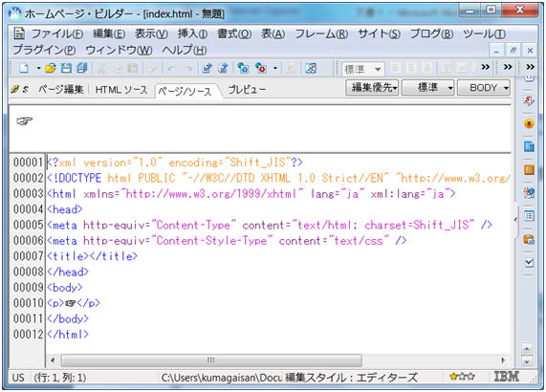Open the dropdown arrow next to red browser icon
546x392 pixels.
pyautogui.click(x=275, y=68)
